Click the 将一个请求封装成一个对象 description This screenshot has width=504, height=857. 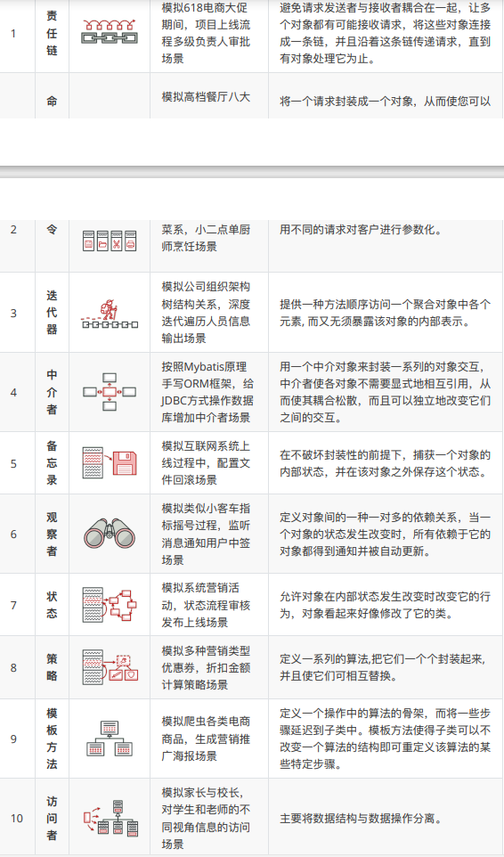(x=386, y=102)
